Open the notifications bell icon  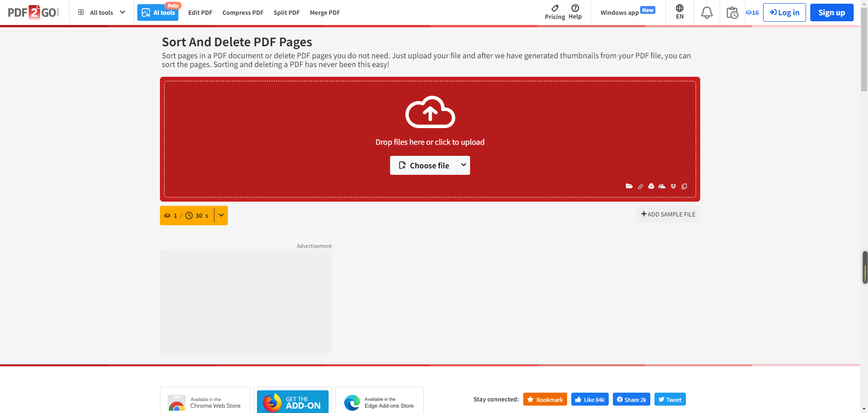point(707,13)
